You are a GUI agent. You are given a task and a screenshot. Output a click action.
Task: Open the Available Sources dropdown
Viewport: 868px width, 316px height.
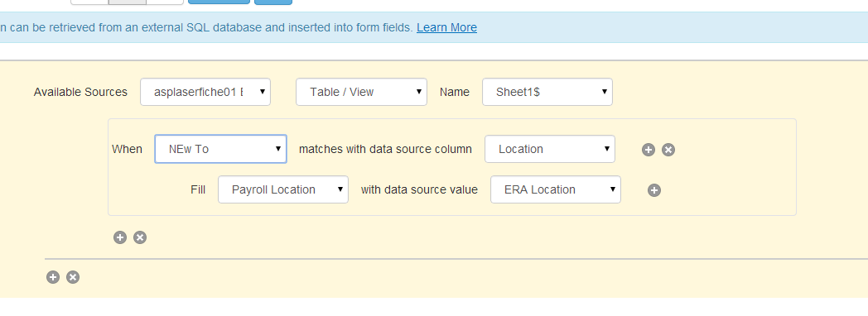pyautogui.click(x=205, y=92)
